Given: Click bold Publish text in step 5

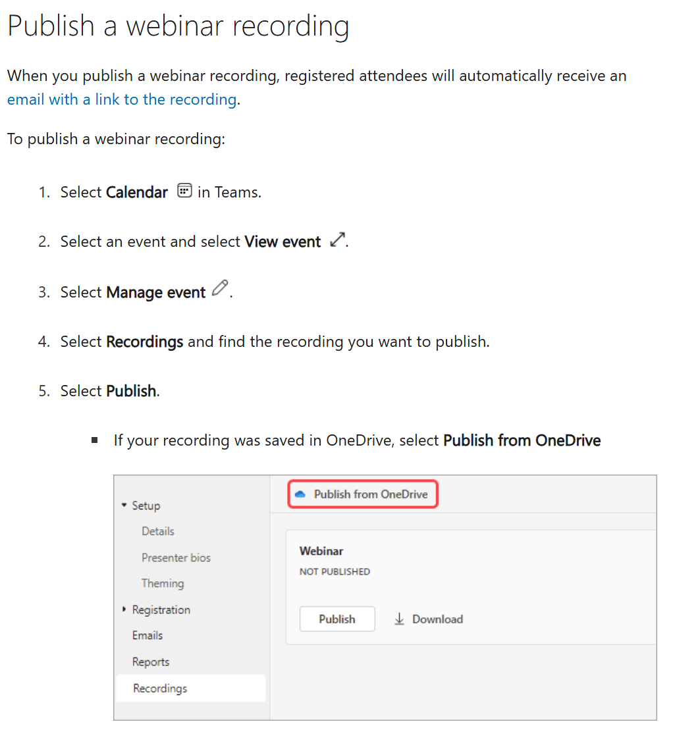Looking at the screenshot, I should [x=131, y=392].
